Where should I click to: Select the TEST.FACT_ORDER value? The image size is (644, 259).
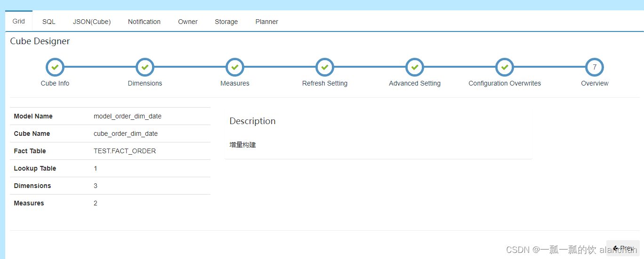(125, 151)
